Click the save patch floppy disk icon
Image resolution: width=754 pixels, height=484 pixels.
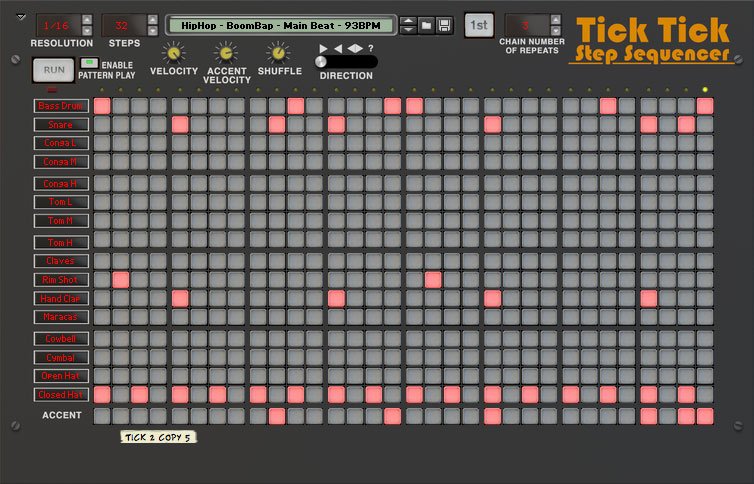click(x=444, y=25)
